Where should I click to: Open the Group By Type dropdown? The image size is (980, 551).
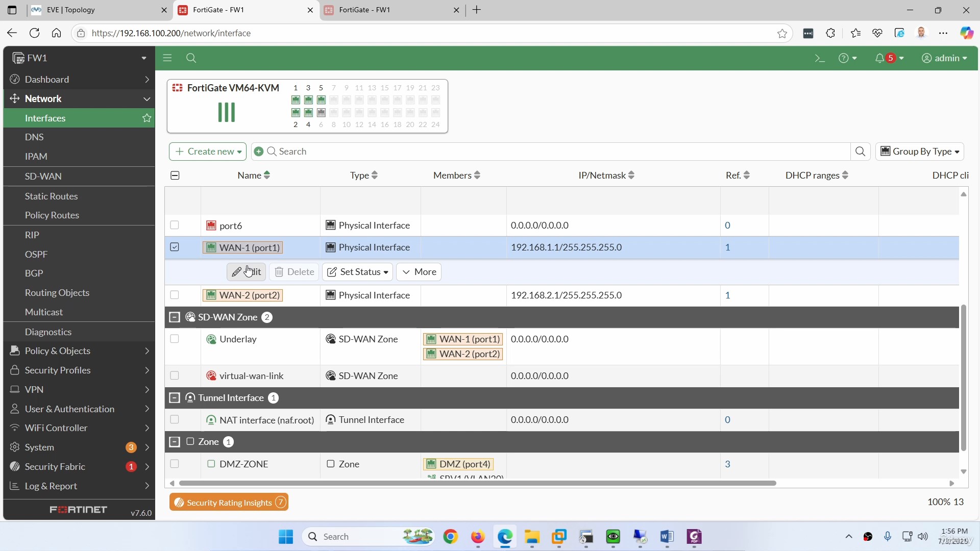[920, 152]
